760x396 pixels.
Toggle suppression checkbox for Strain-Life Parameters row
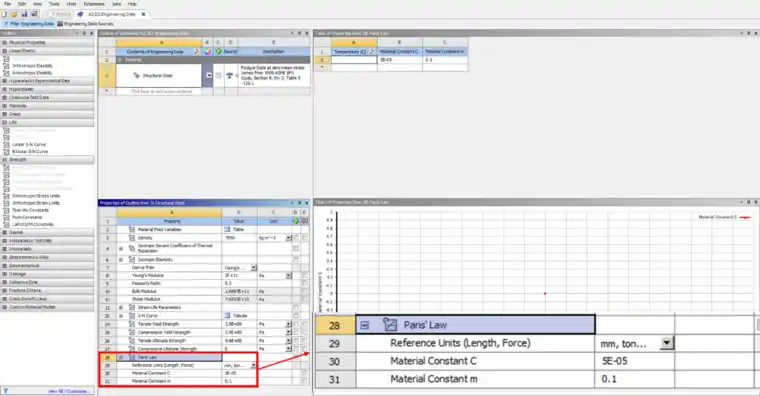[296, 307]
